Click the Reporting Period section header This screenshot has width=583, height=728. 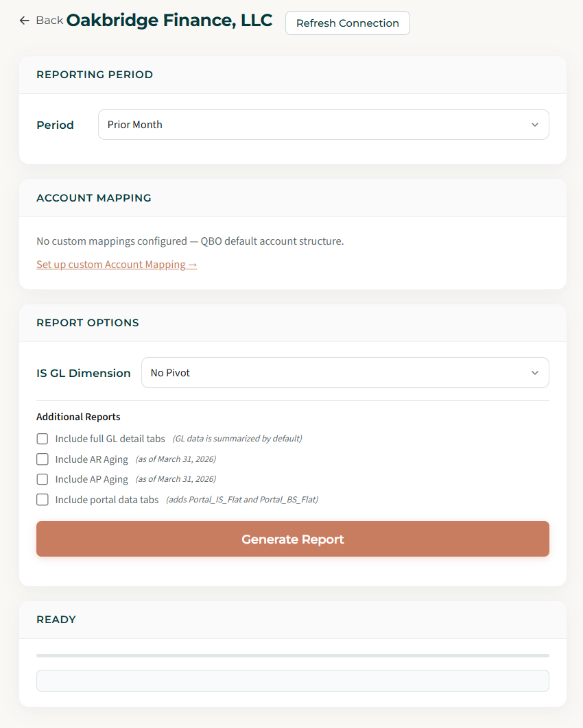(x=95, y=75)
